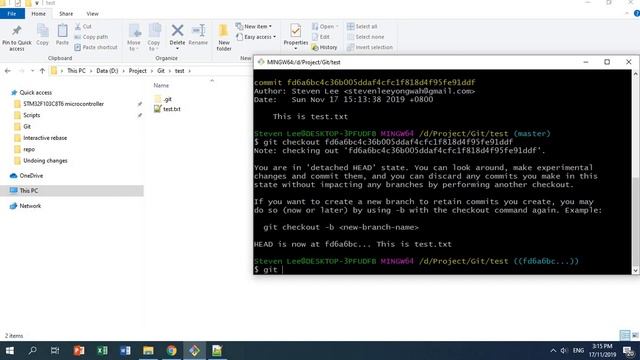The height and width of the screenshot is (360, 640).
Task: Expand the Data (D:) breadcrumb chevron
Action: click(x=123, y=71)
